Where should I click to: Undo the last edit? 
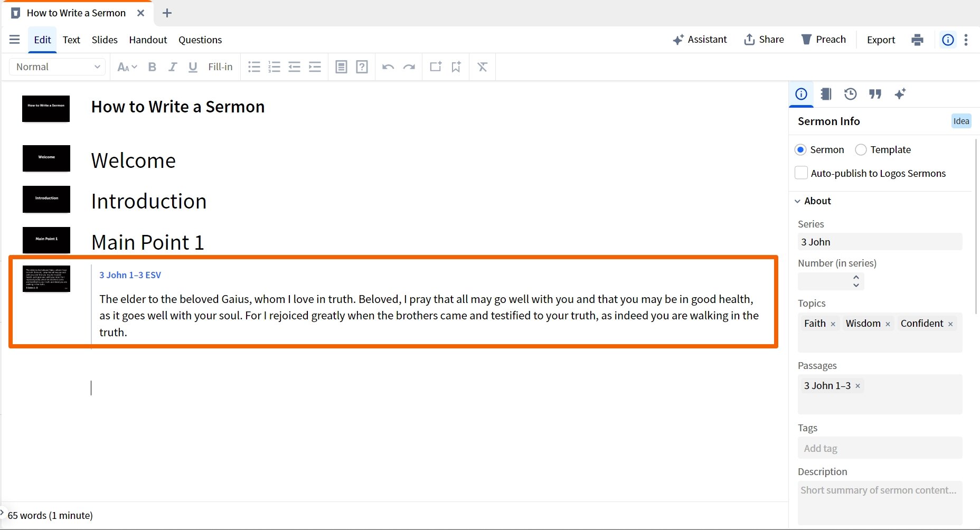(x=388, y=67)
